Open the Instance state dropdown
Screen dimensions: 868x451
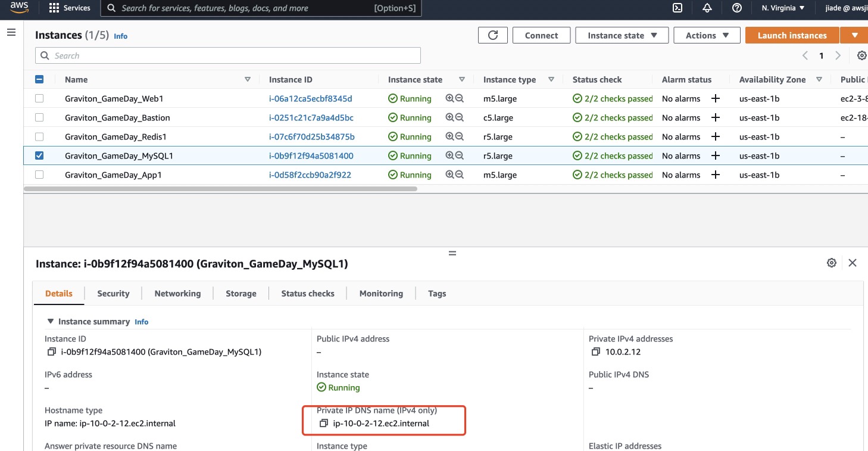coord(622,35)
